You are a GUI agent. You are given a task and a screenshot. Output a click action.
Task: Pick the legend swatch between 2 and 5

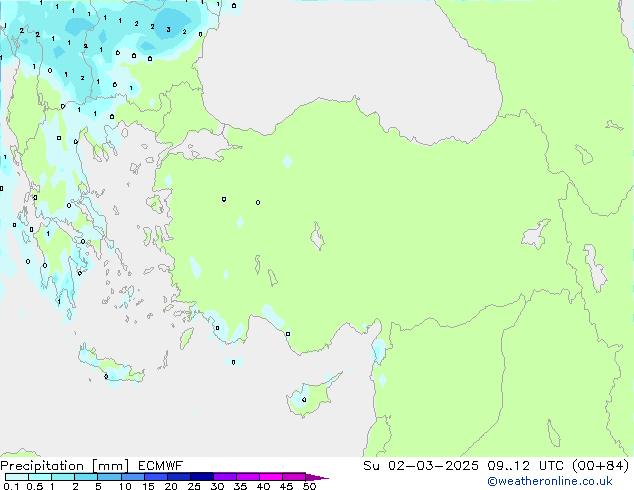pyautogui.click(x=86, y=477)
